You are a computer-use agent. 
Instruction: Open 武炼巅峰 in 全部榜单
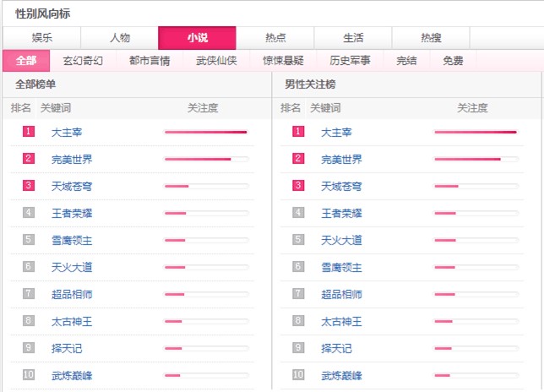point(72,375)
